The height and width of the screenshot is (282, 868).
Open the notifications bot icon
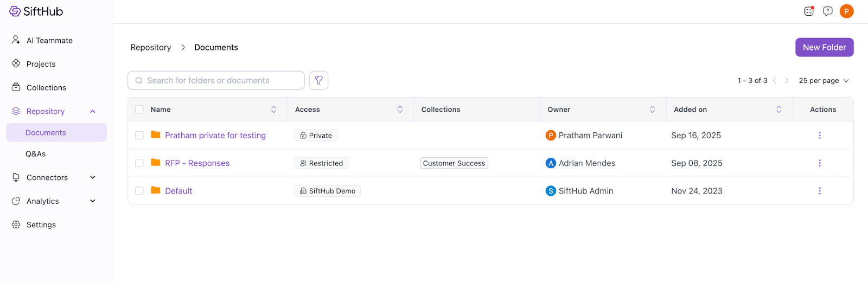809,11
